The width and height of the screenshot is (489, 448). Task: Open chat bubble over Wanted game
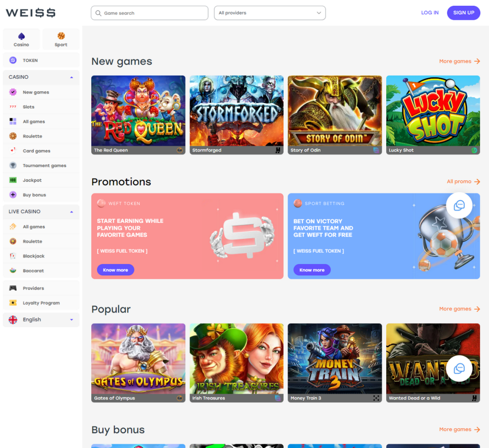tap(459, 368)
